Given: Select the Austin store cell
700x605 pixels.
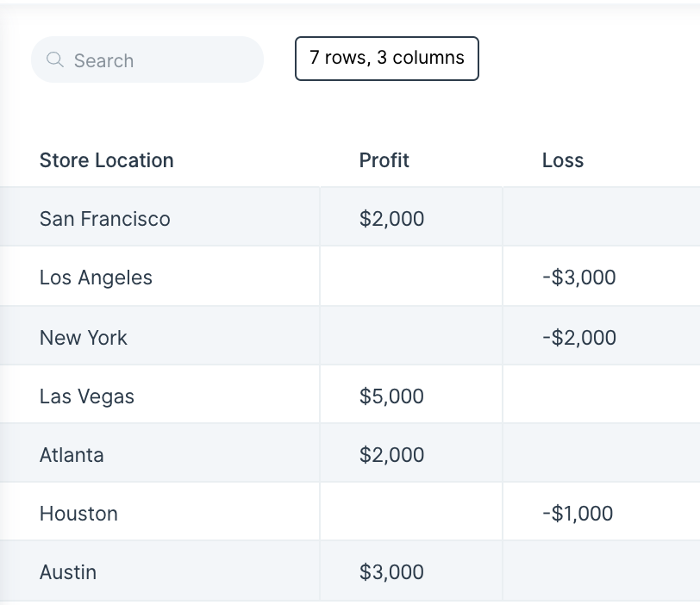Looking at the screenshot, I should (159, 571).
